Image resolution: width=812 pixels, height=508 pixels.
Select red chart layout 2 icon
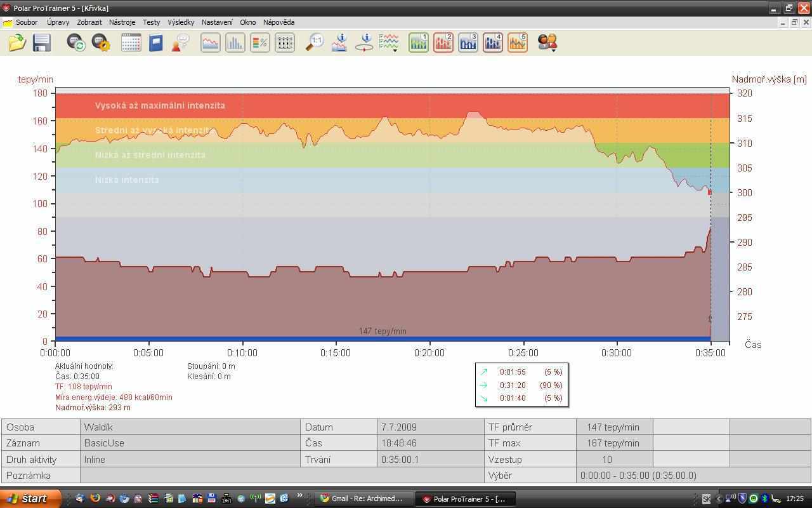coord(443,43)
